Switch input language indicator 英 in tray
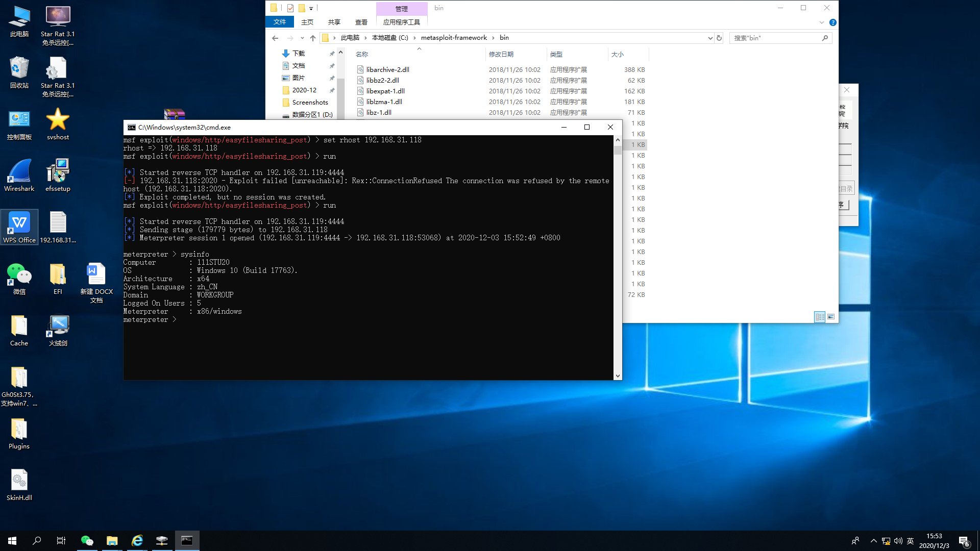Image resolution: width=980 pixels, height=551 pixels. point(910,541)
